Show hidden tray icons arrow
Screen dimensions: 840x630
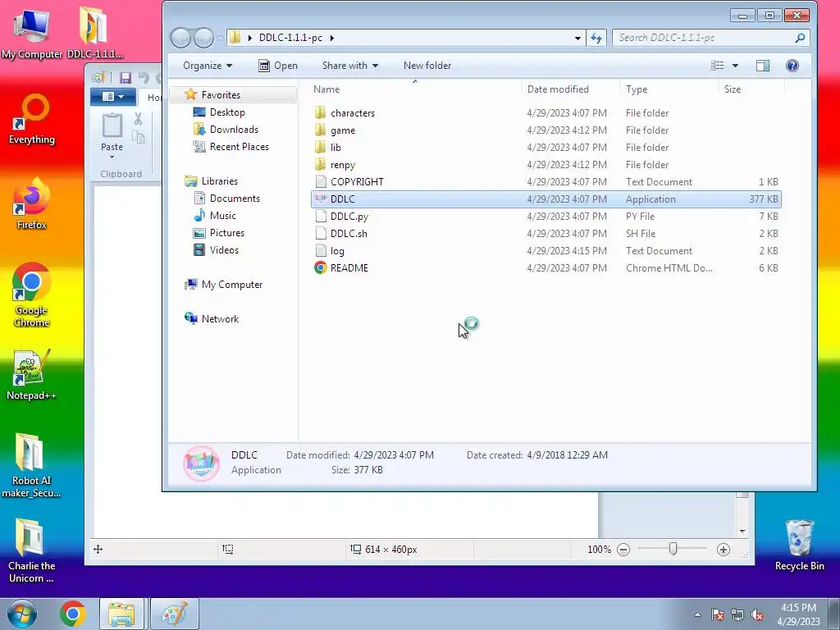coord(697,614)
